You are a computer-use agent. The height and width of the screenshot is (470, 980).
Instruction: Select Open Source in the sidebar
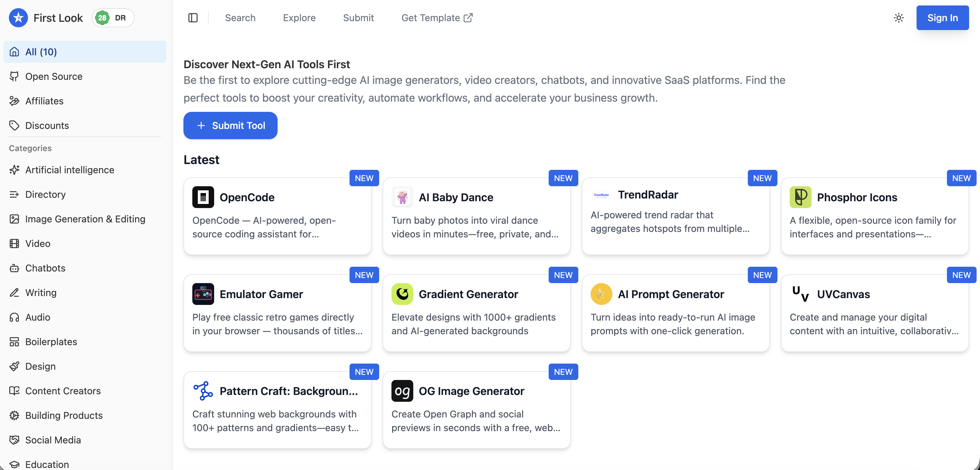coord(54,76)
